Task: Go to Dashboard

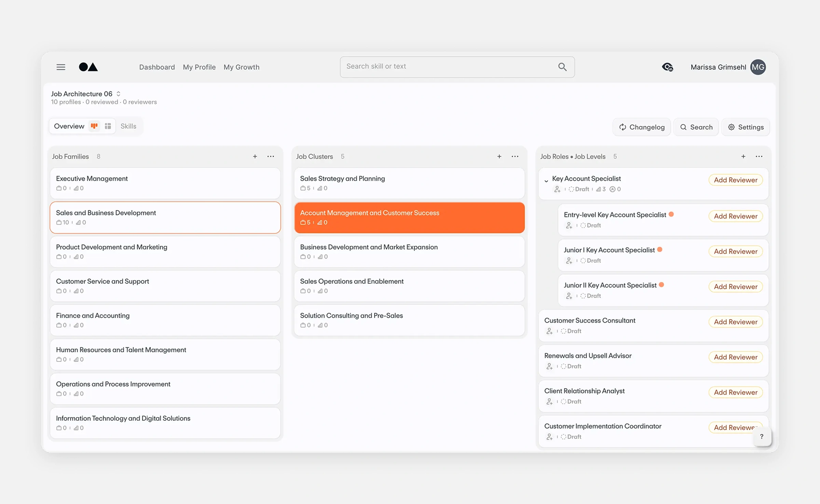Action: click(157, 67)
